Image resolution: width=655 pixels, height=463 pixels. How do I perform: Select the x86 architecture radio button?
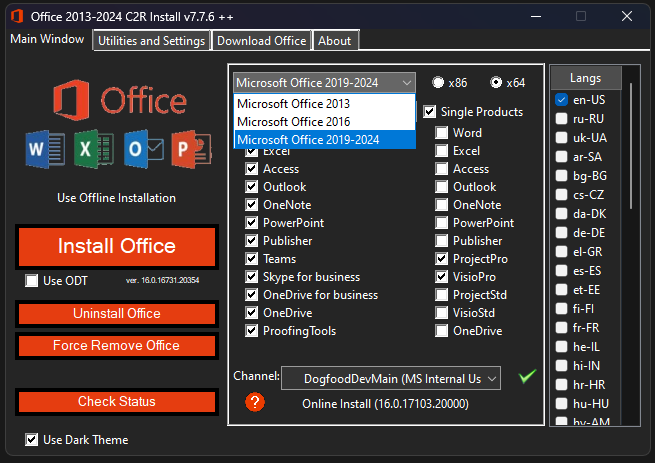[439, 83]
